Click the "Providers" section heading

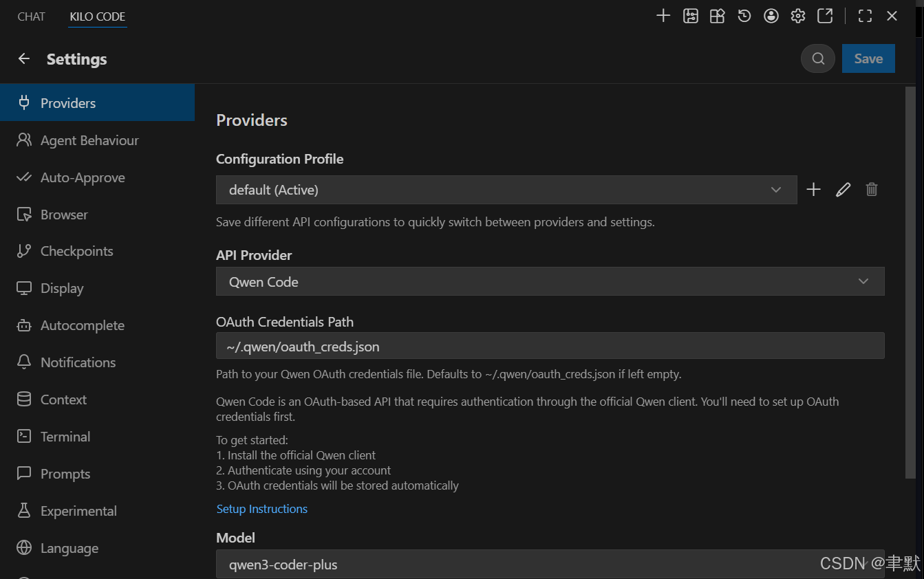click(x=252, y=120)
